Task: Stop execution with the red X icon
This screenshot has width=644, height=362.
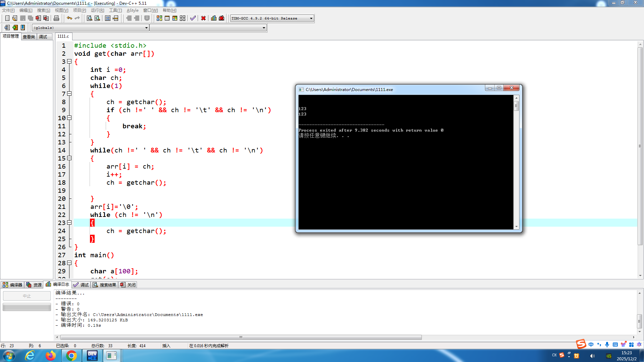Action: pyautogui.click(x=203, y=18)
